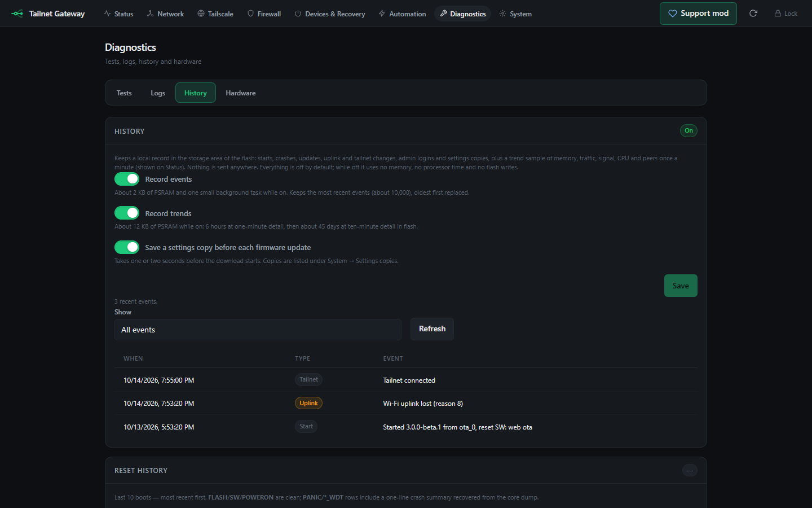The height and width of the screenshot is (508, 812).
Task: Select the Started 3.0.0-beta.1 event text
Action: (457, 427)
